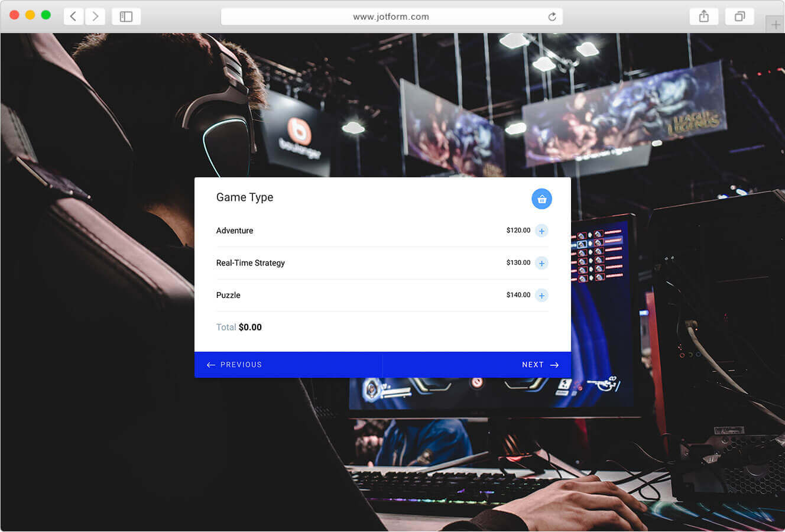The height and width of the screenshot is (532, 785).
Task: Open a new tab with plus
Action: point(776,25)
